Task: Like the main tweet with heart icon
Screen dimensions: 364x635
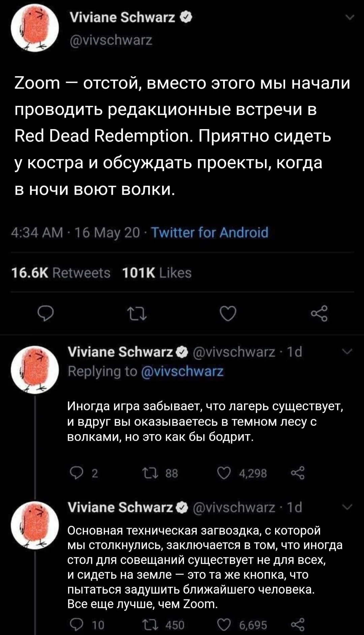Action: [x=228, y=314]
